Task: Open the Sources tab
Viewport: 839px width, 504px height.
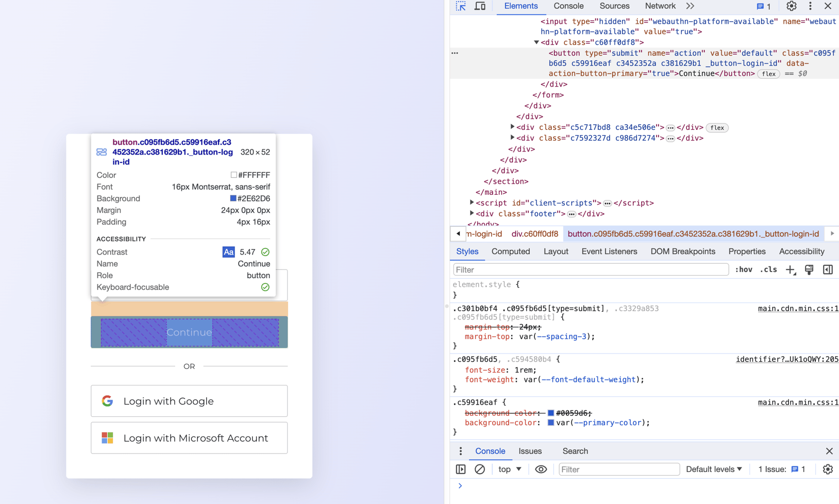Action: tap(614, 6)
